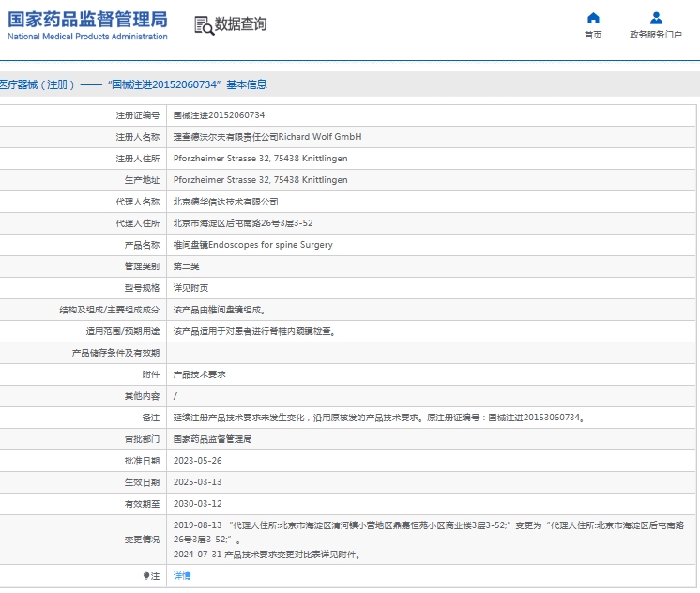Click the home icon labeled 首页
700x593 pixels.
(593, 18)
